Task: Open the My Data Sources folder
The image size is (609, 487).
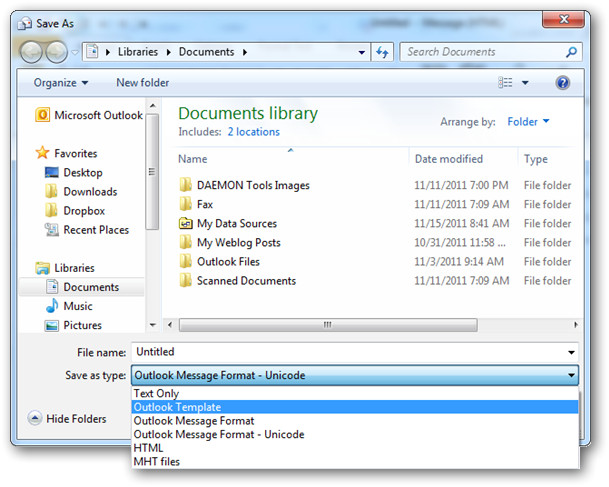Action: 236,224
